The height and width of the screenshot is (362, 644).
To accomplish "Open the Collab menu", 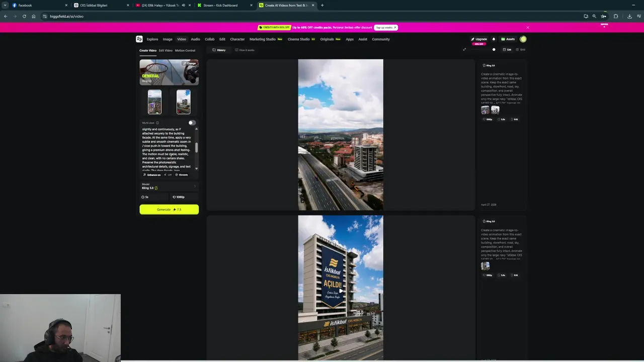I will (x=210, y=39).
